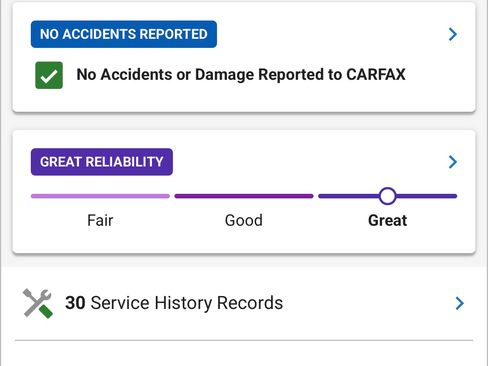
Task: Click the Great Reliability purple badge
Action: point(102,162)
